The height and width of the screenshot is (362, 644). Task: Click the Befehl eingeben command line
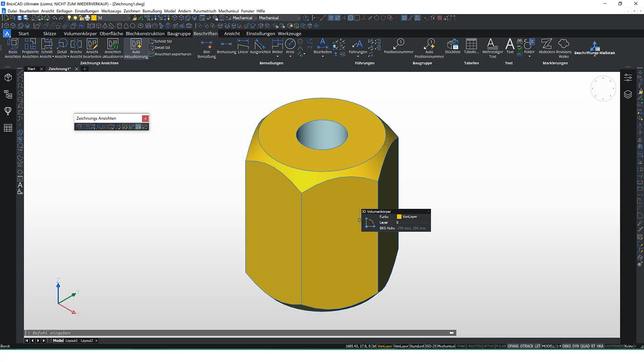(240, 333)
